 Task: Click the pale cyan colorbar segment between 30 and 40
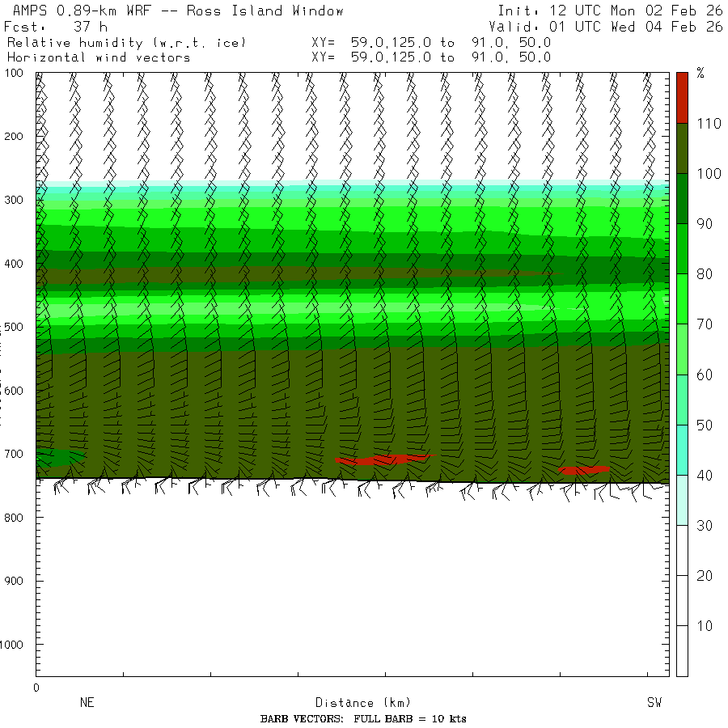(682, 500)
